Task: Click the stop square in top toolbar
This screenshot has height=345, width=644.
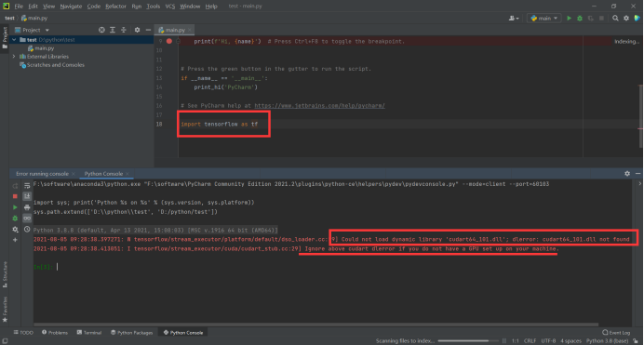Action: click(x=601, y=18)
